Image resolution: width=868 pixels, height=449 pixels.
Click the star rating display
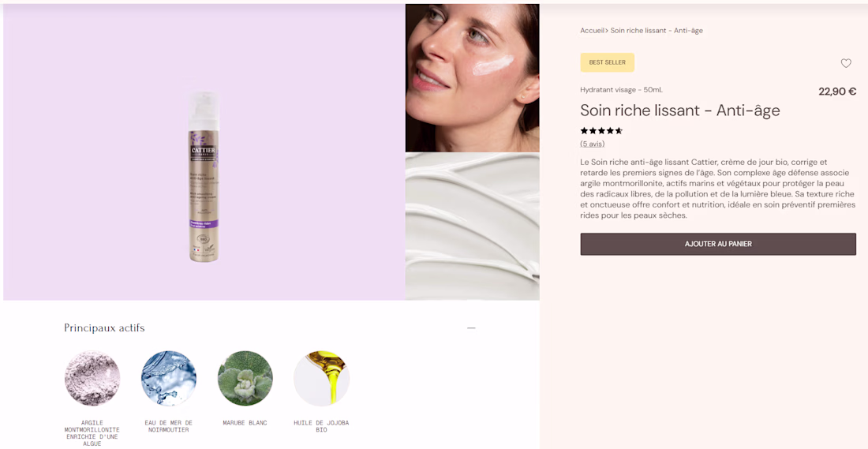pos(601,131)
